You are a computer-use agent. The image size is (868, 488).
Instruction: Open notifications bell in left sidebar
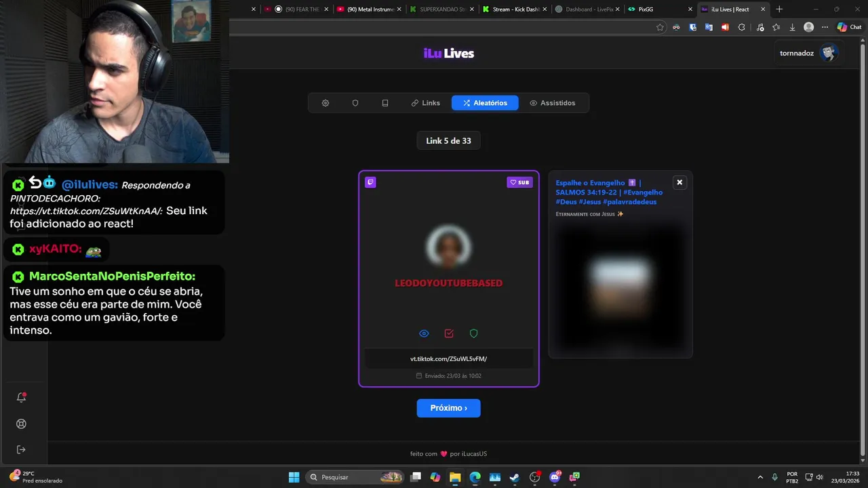point(21,397)
